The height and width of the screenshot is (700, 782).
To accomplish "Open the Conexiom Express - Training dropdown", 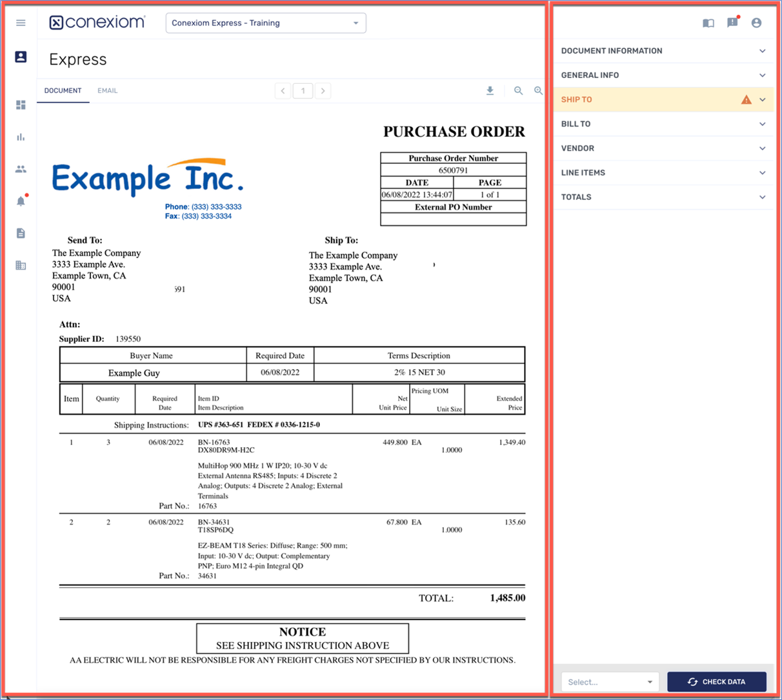I will (265, 23).
